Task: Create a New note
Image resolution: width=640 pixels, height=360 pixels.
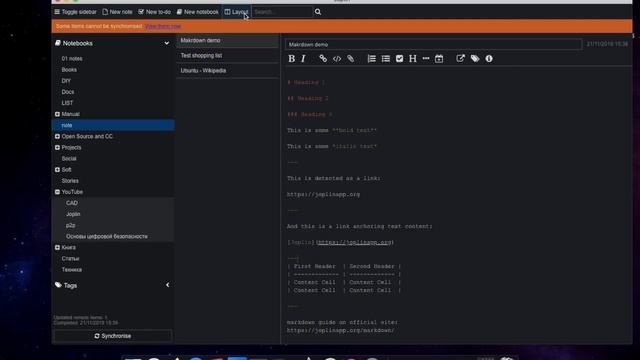Action: tap(117, 12)
